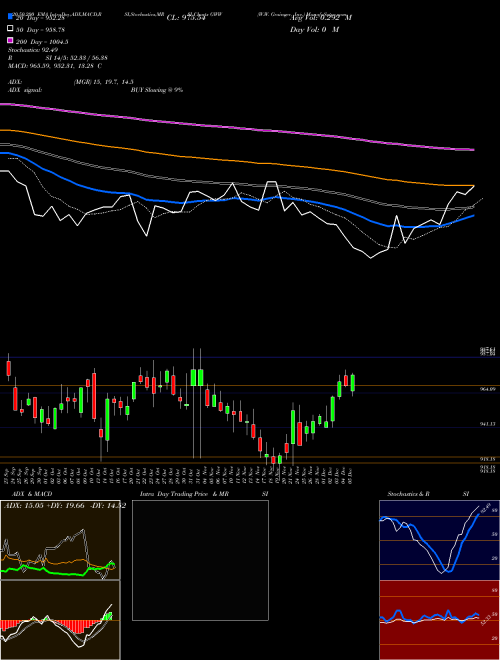
Task: Click the 'Day Vol: 0 M' label
Action: pos(314,29)
